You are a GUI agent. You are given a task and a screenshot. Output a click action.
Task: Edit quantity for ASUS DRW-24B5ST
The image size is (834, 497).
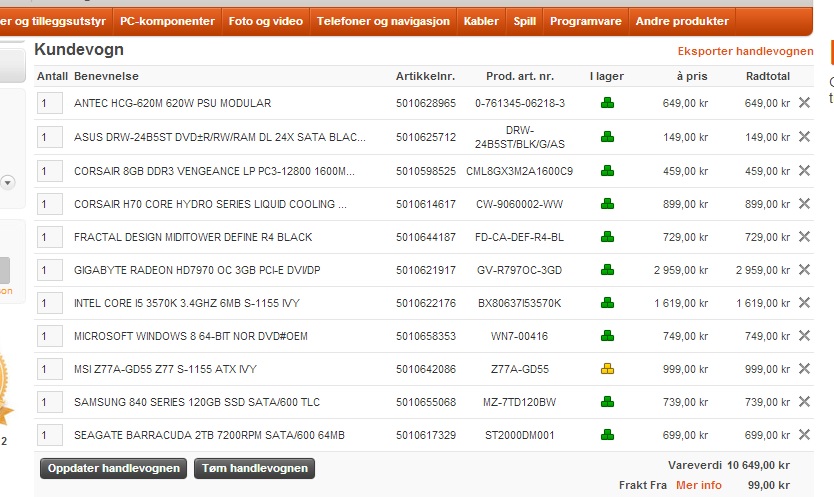[49, 137]
